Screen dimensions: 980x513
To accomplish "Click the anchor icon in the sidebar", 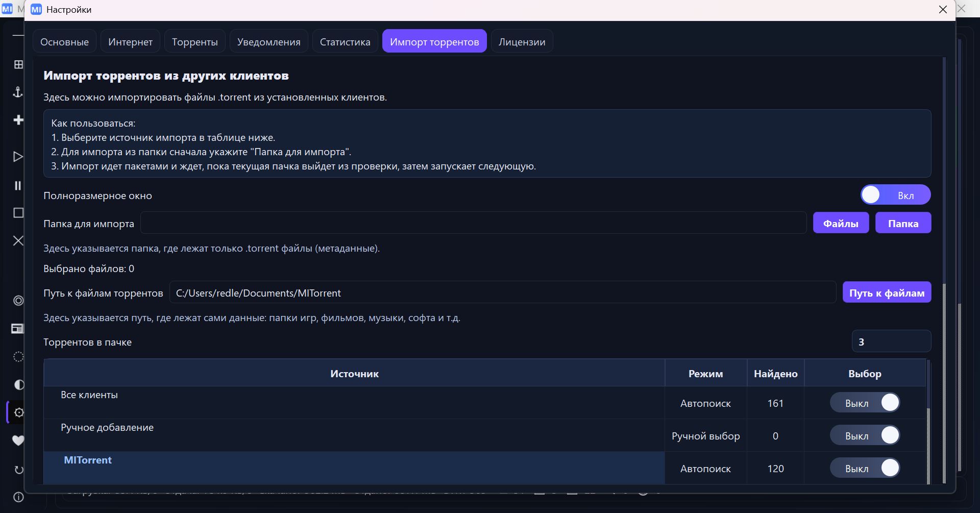I will pos(18,92).
